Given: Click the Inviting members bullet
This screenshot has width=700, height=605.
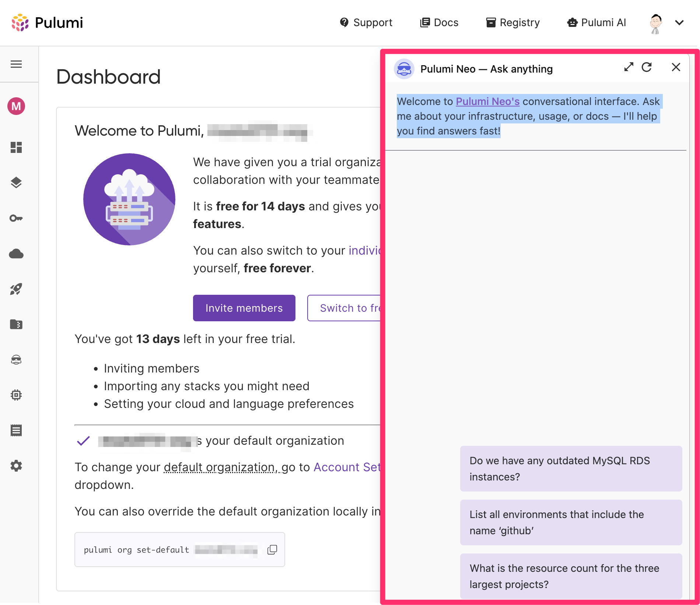Looking at the screenshot, I should click(151, 368).
